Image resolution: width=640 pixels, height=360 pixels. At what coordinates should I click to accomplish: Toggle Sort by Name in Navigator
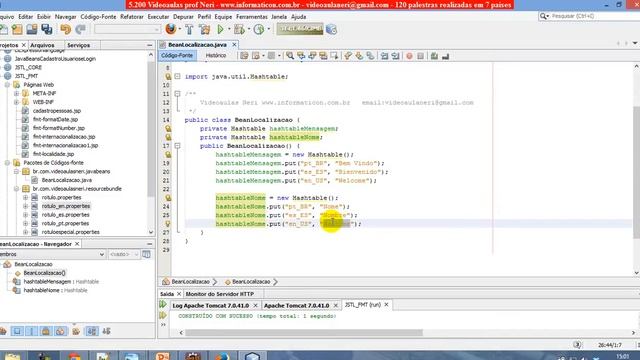click(92, 331)
